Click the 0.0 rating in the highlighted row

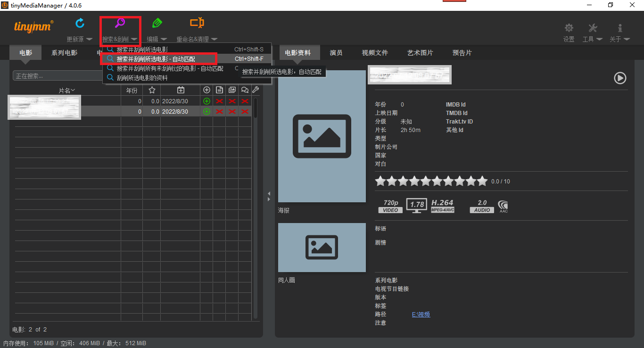155,112
